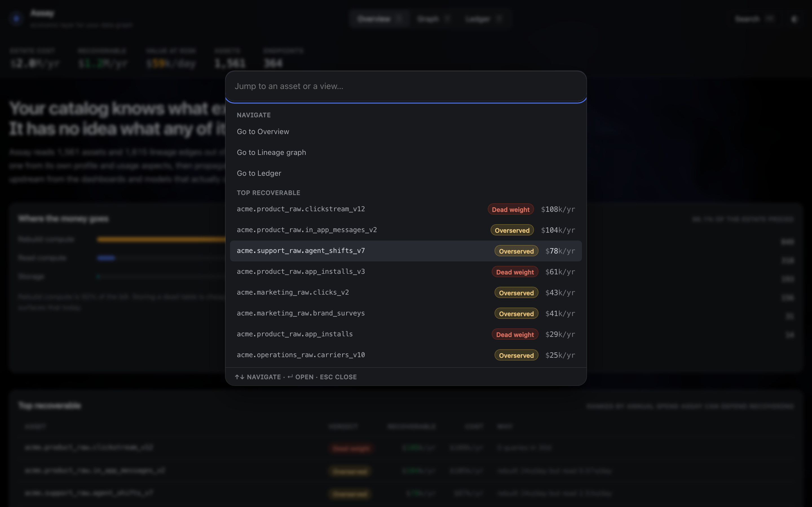The width and height of the screenshot is (812, 507).
Task: Click Overserved badge on carriers_v10
Action: click(x=516, y=355)
